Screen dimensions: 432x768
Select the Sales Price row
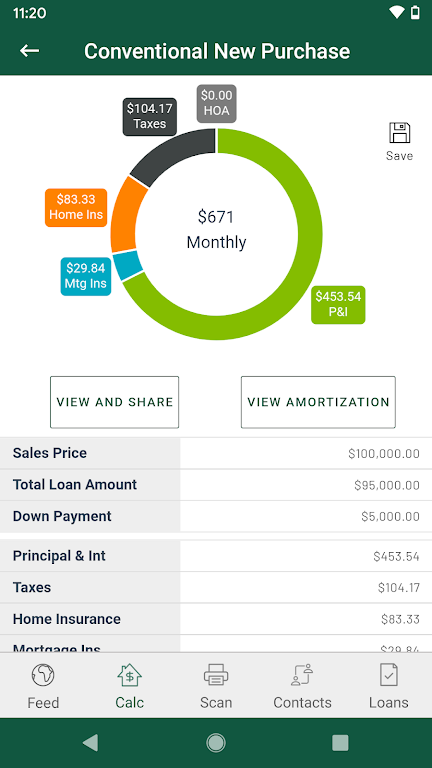pos(216,453)
